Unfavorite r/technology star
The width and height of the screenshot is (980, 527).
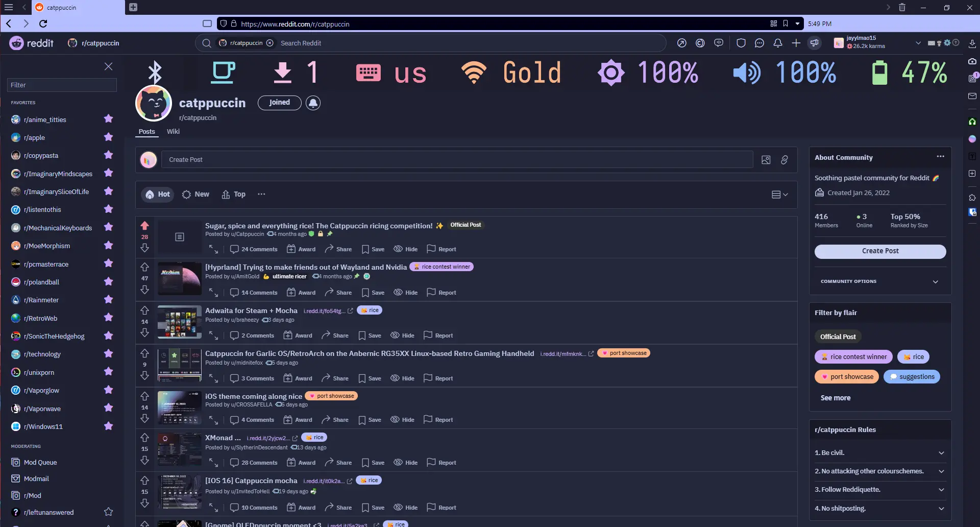[x=108, y=354]
